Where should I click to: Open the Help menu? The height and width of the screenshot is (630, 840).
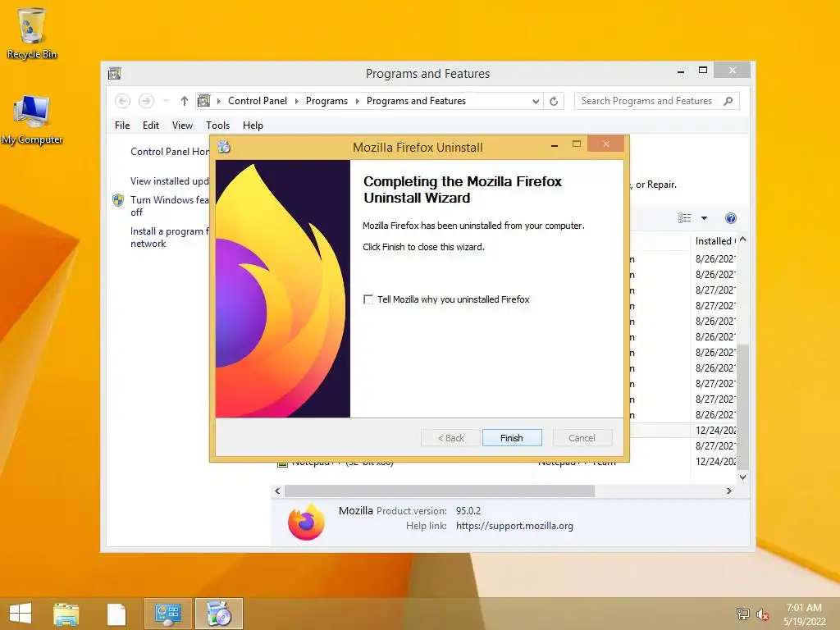pyautogui.click(x=253, y=126)
